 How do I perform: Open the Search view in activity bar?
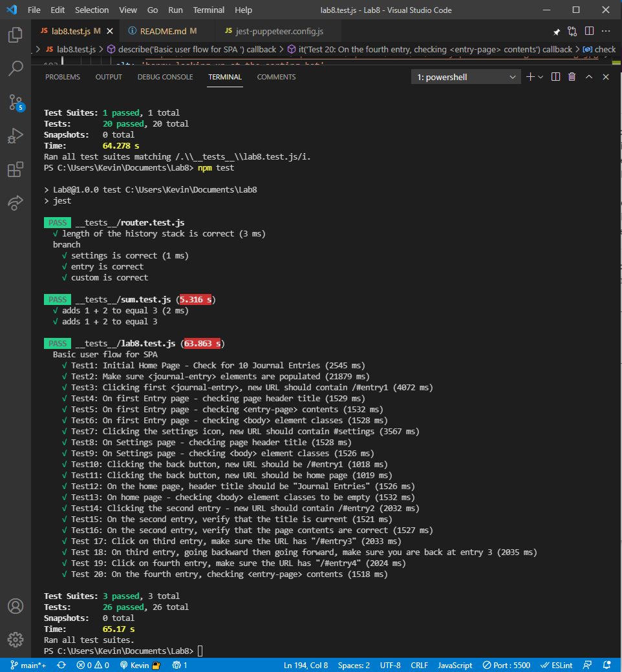click(x=16, y=68)
